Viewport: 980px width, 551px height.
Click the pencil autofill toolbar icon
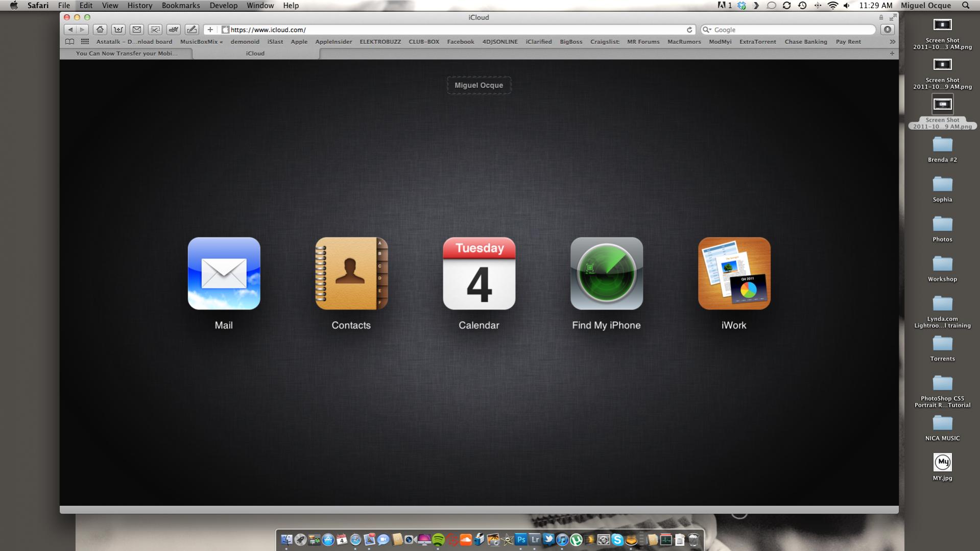point(192,30)
